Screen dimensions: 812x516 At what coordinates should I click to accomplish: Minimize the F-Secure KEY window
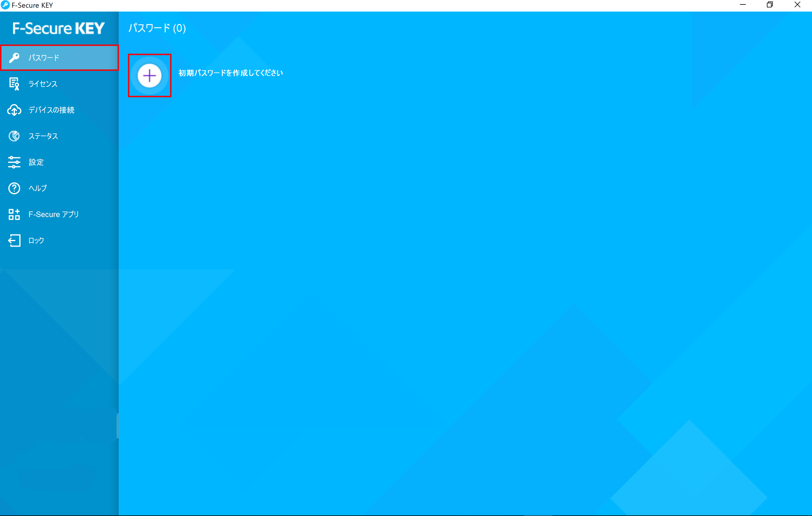tap(743, 5)
